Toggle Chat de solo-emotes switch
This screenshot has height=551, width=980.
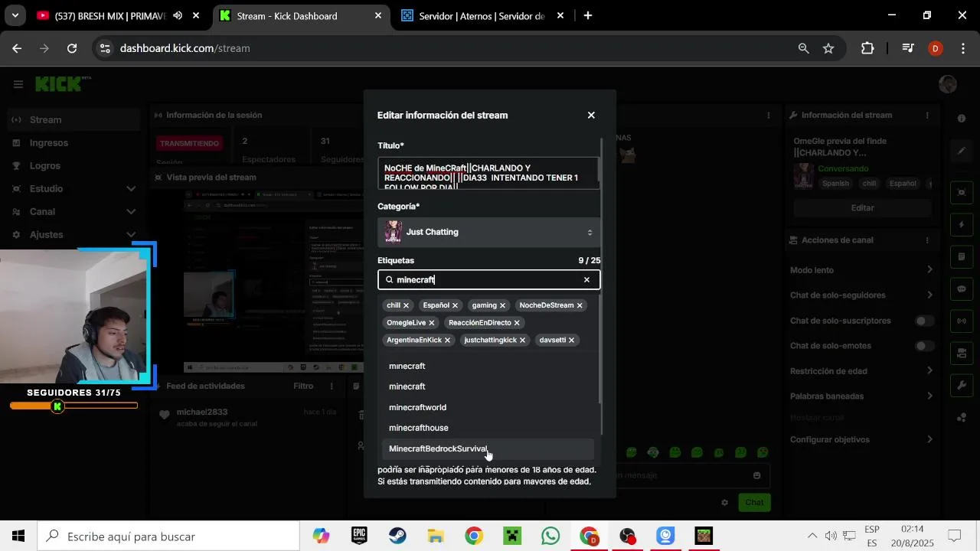925,346
